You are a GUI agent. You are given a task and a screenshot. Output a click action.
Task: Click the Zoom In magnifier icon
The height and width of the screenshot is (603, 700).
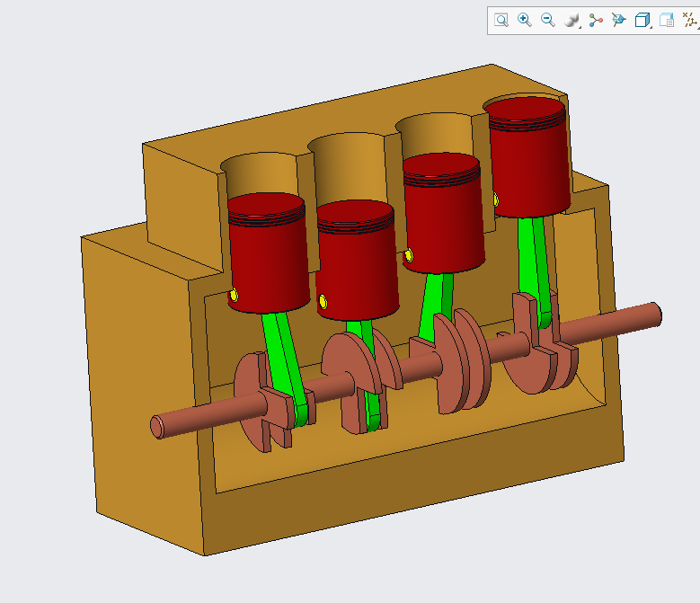pyautogui.click(x=525, y=20)
